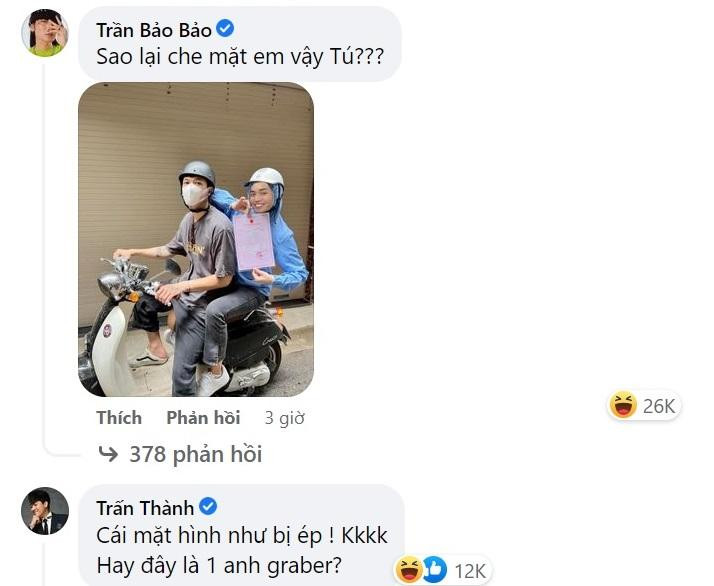Image resolution: width=714 pixels, height=586 pixels.
Task: Open the 3 giờ timestamp link
Action: click(285, 418)
